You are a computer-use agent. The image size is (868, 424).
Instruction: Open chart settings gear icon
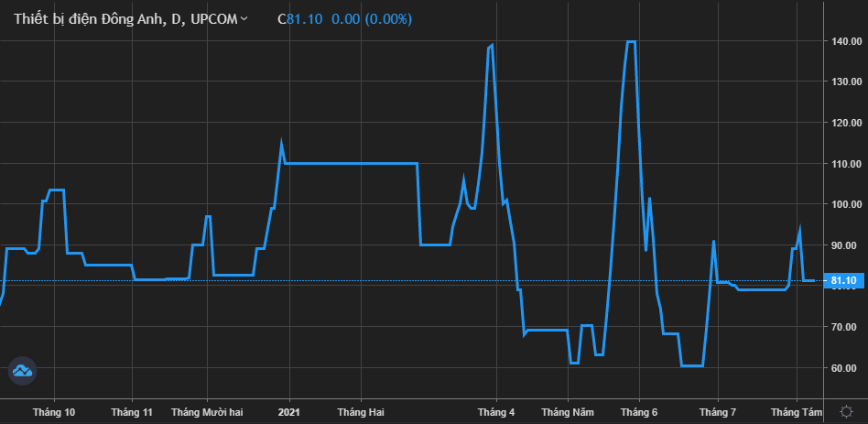coord(846,412)
